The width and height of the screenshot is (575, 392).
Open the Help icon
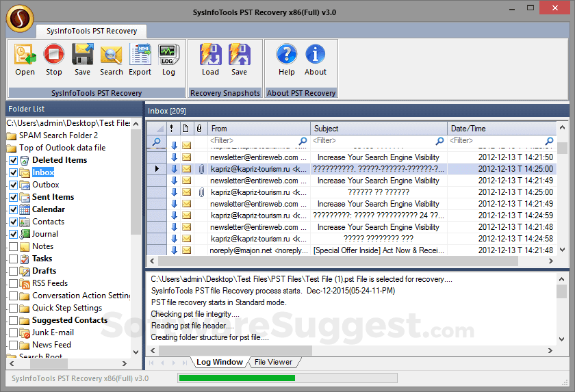[286, 59]
